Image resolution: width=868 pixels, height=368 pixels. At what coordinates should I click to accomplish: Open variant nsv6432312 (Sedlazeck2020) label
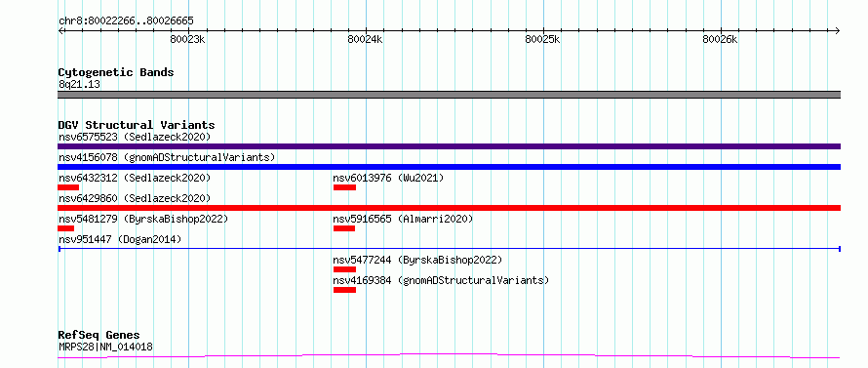(x=135, y=178)
